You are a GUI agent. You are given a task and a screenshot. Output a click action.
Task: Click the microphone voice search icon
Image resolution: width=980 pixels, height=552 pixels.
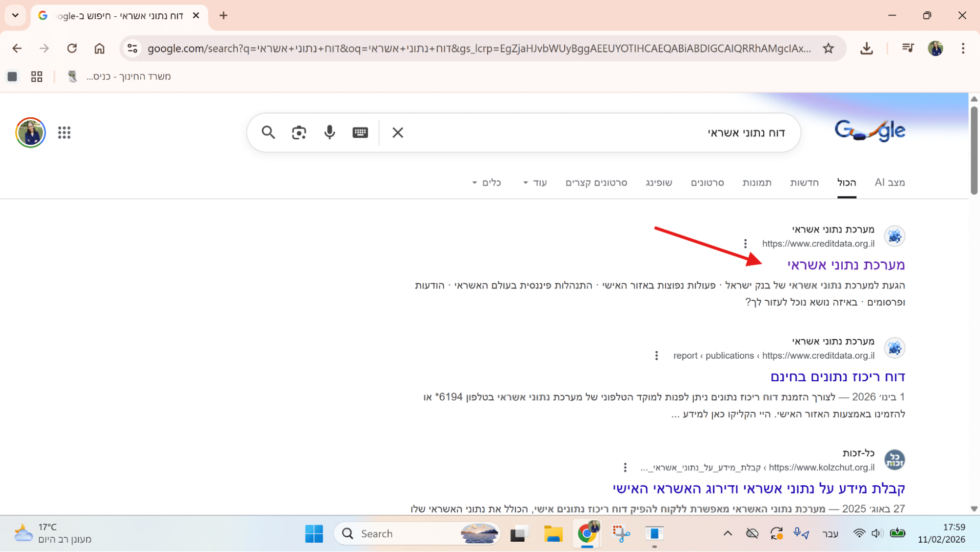(x=329, y=132)
